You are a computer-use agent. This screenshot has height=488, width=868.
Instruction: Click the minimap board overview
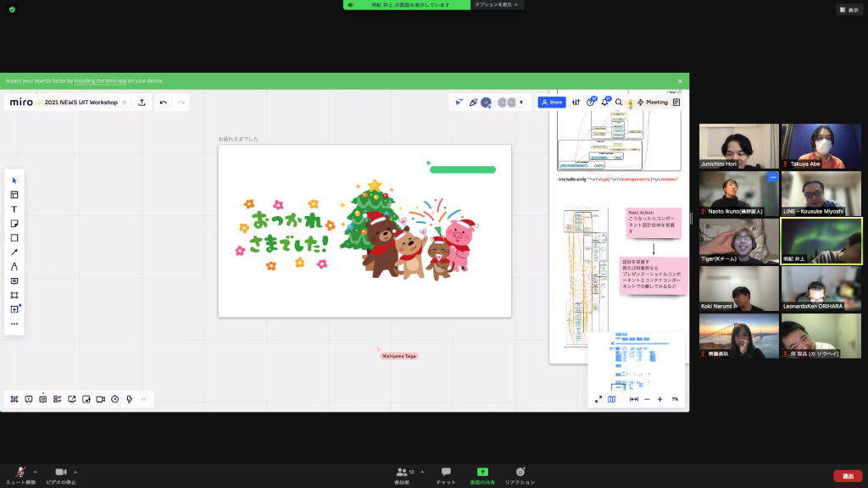click(x=636, y=361)
